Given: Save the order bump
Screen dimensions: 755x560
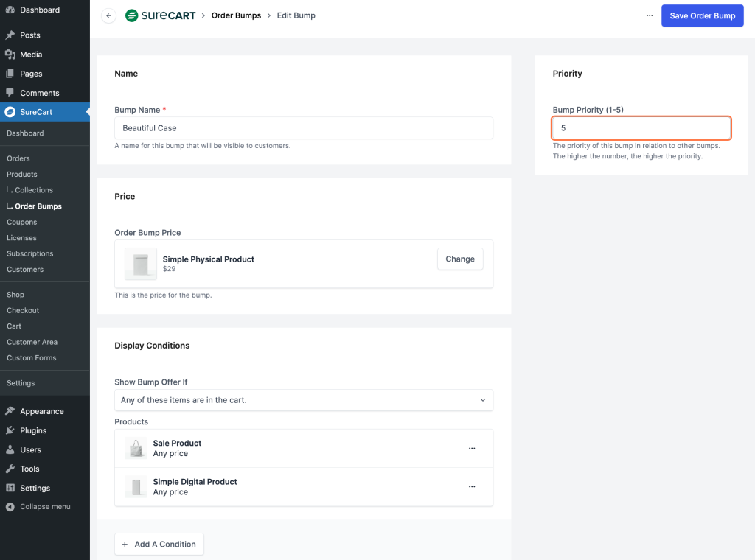Looking at the screenshot, I should [x=702, y=15].
